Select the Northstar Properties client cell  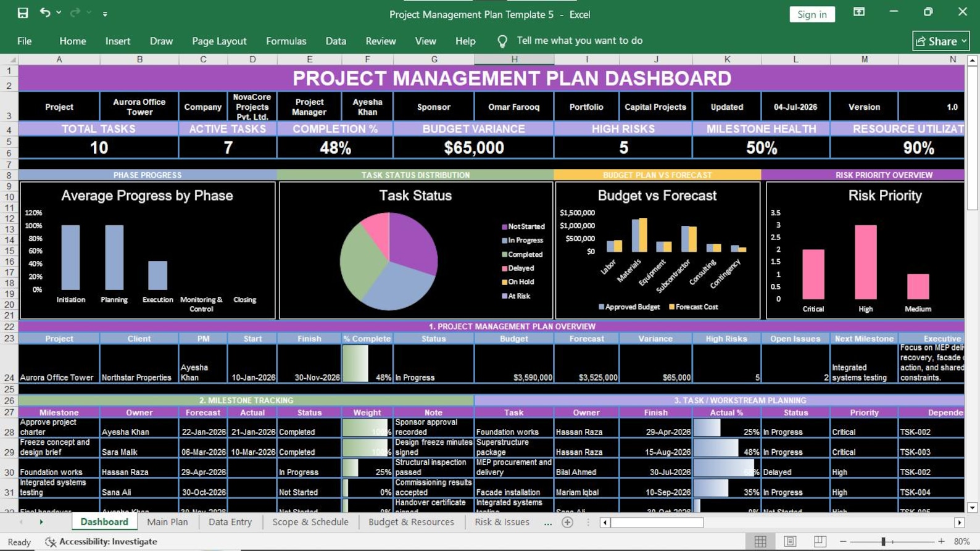(139, 364)
